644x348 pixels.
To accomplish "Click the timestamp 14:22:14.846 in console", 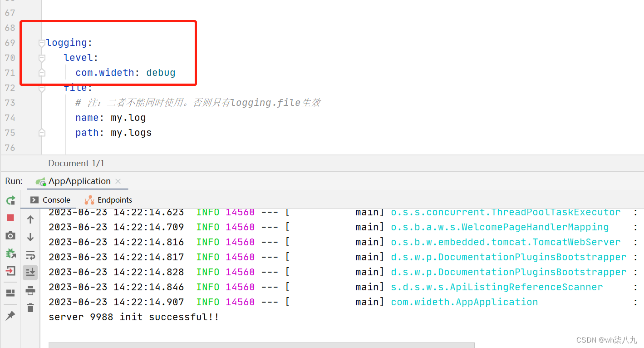I will coord(149,287).
